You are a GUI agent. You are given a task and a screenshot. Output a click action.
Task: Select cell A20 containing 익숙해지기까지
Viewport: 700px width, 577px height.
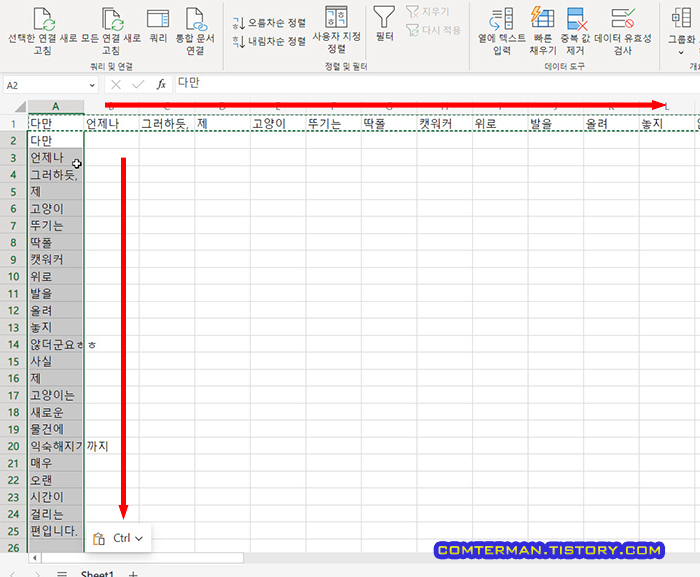[56, 446]
